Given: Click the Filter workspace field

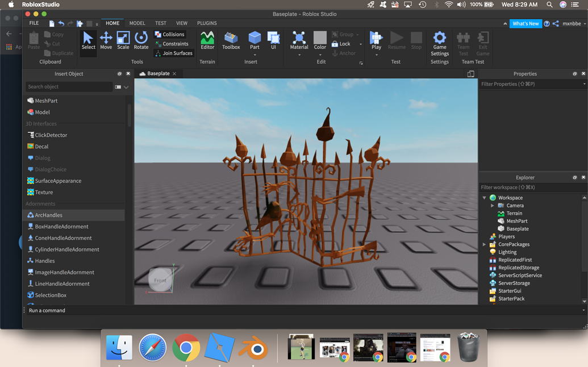Looking at the screenshot, I should point(532,187).
